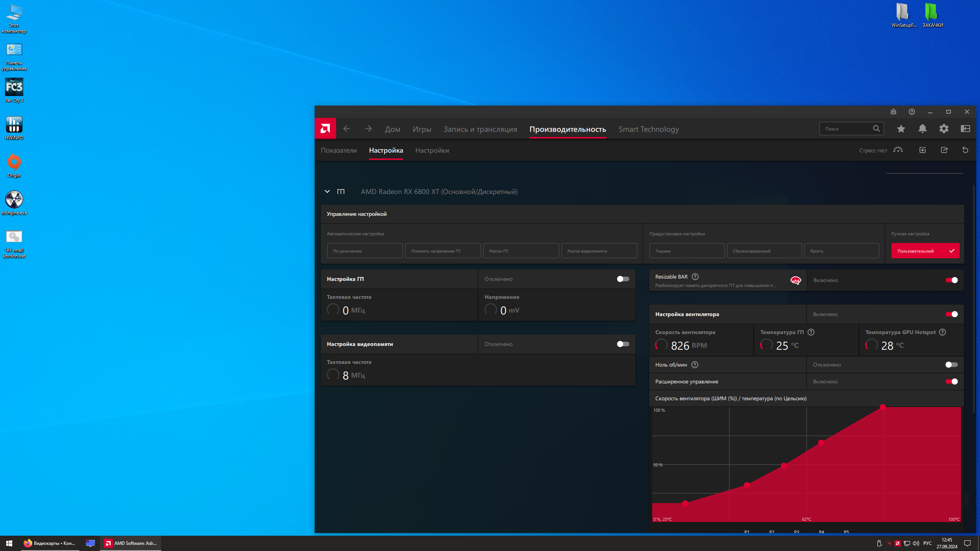Click the AMD logo home icon
This screenshot has height=551, width=980.
pyautogui.click(x=325, y=129)
